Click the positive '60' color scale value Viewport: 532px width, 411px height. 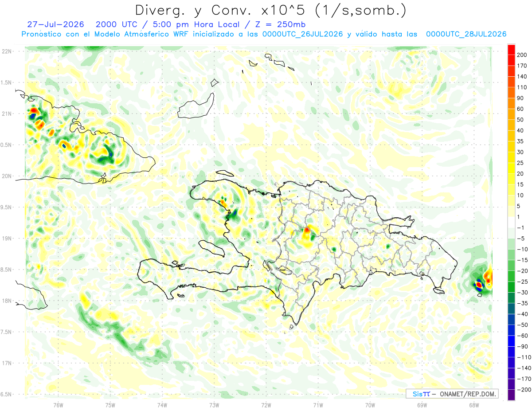520,109
